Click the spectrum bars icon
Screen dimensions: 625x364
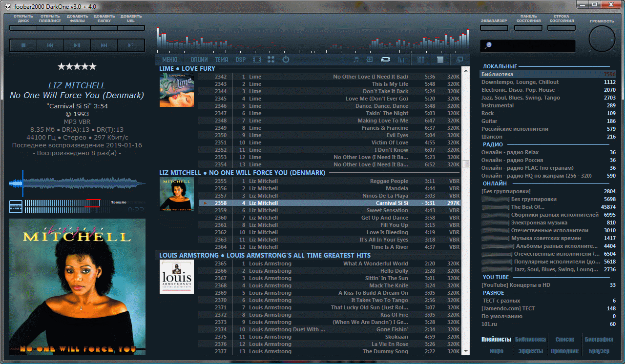[401, 60]
